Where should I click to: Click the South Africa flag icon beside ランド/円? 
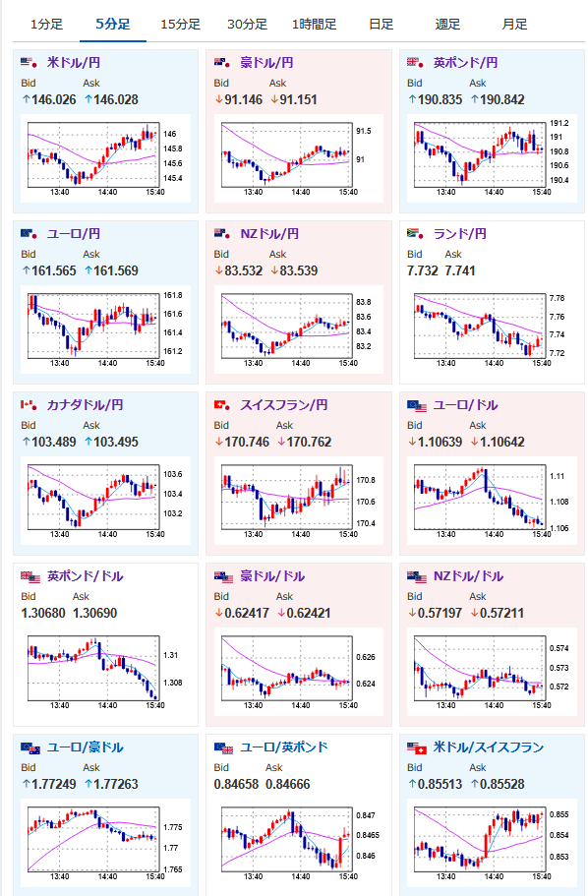[x=415, y=234]
